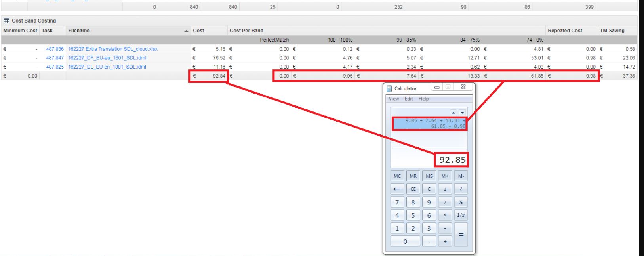Click the square root key
This screenshot has height=256, width=644.
pos(461,189)
